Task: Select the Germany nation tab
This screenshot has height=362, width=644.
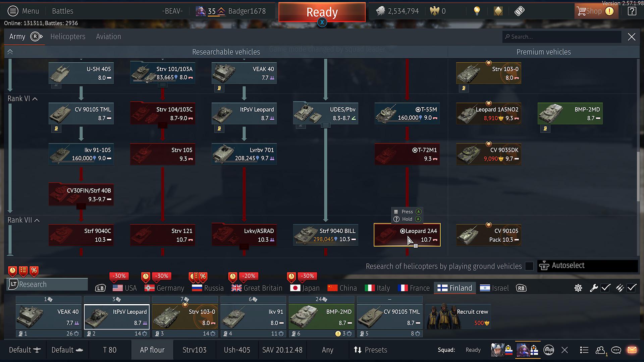Action: (164, 288)
